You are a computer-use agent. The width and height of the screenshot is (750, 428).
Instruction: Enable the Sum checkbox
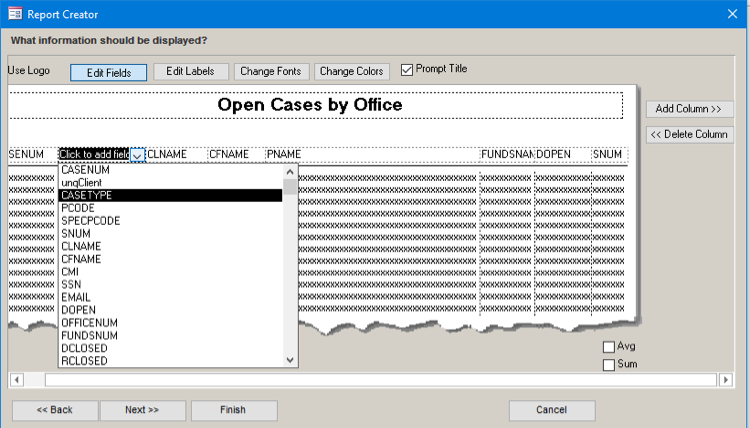click(x=609, y=365)
